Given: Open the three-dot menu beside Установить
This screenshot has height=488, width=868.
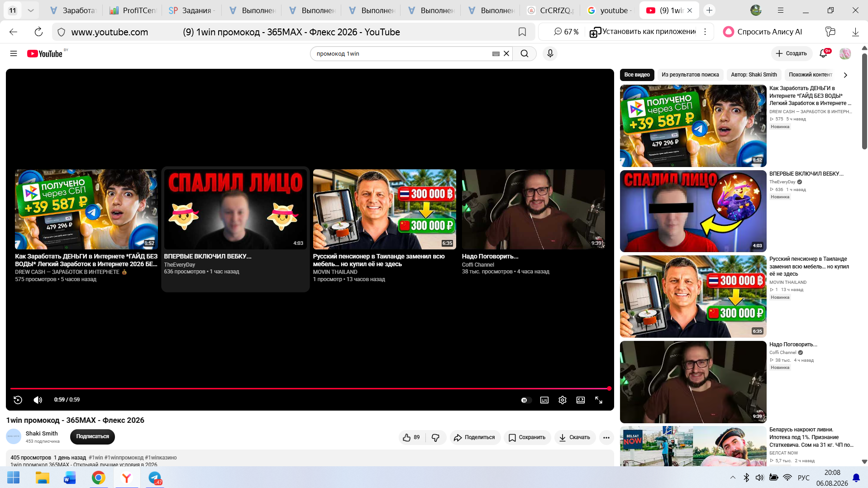Looking at the screenshot, I should pyautogui.click(x=705, y=32).
